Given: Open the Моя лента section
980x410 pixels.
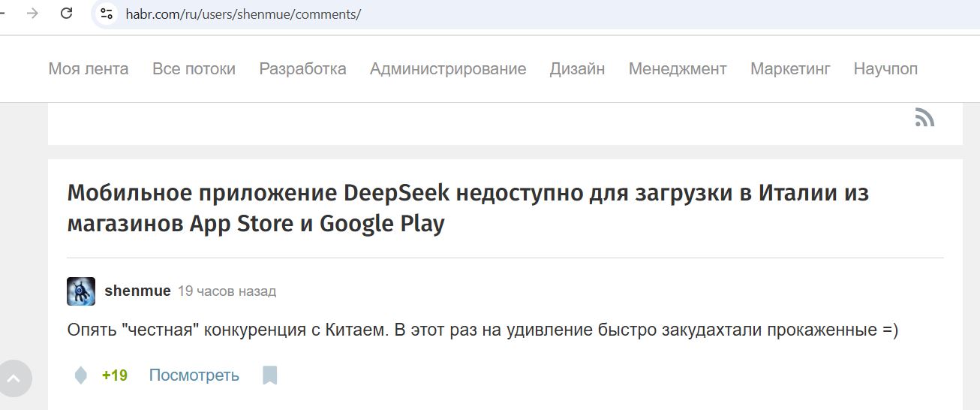Looking at the screenshot, I should (89, 69).
